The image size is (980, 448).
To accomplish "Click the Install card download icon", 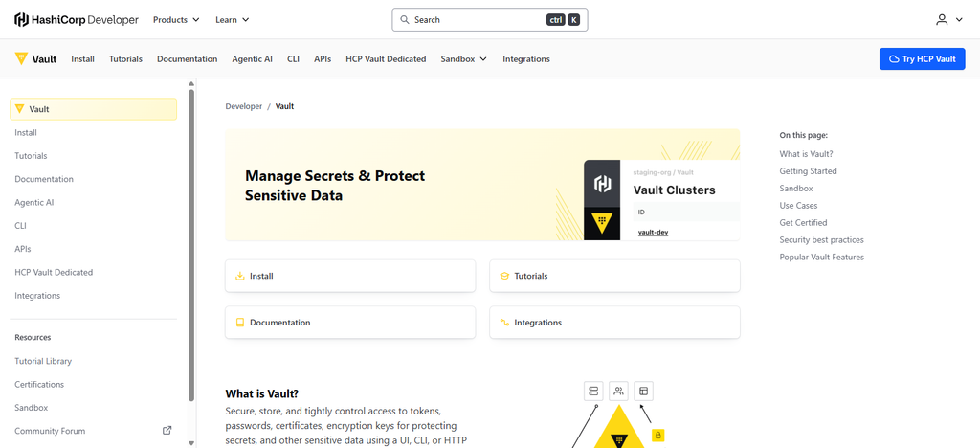I will click(x=239, y=276).
